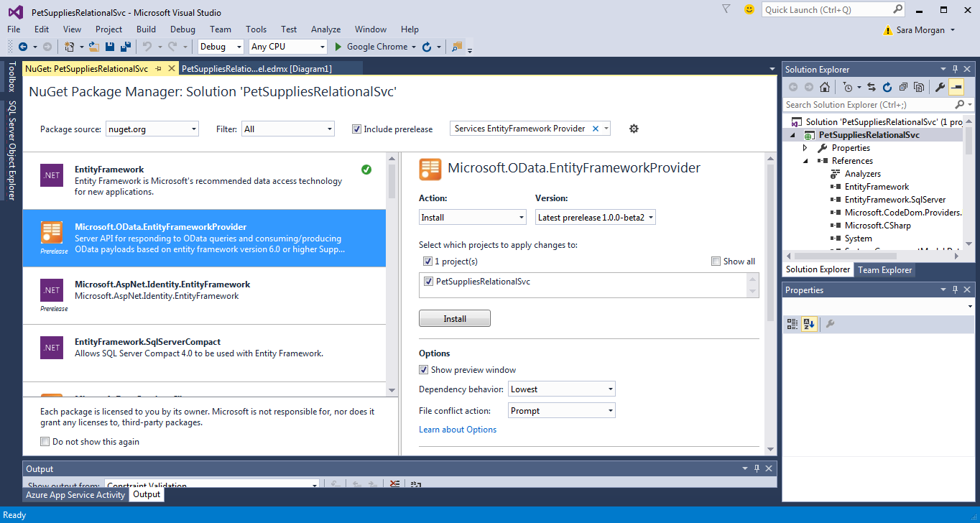Viewport: 980px width, 523px height.
Task: Click Collapse All in Solution Explorer
Action: (x=903, y=87)
